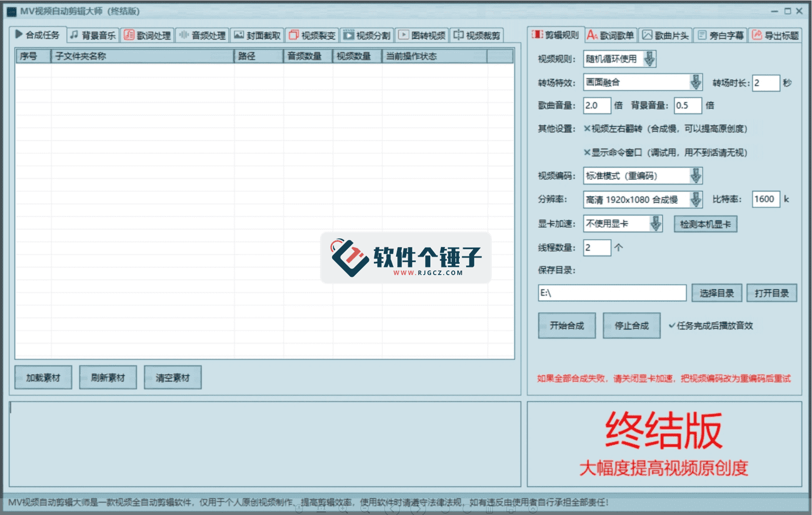The image size is (812, 515).
Task: Click the music note icon of 背景音乐
Action: click(74, 35)
